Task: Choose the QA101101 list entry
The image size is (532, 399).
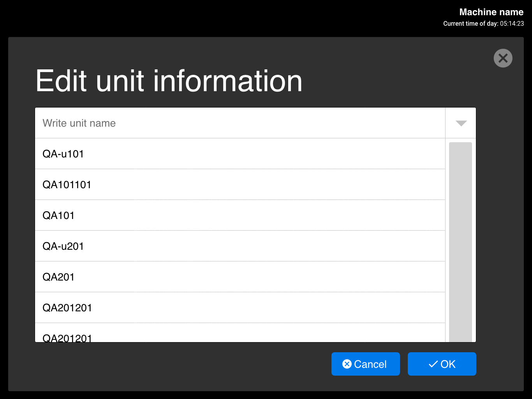Action: tap(240, 185)
